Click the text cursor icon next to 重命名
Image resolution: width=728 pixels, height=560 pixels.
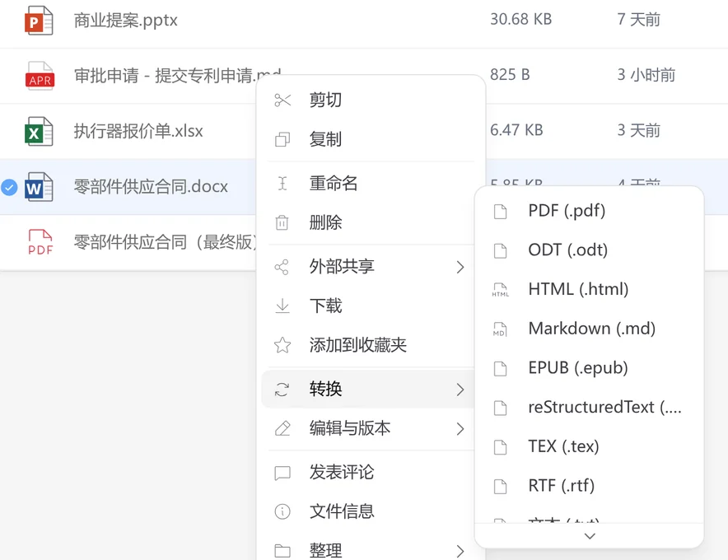[x=282, y=184]
